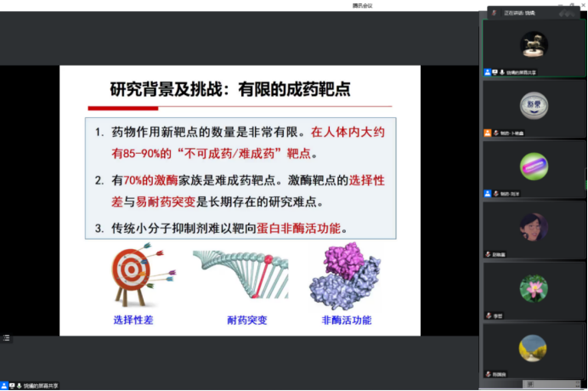Click the microphone icon on first participant tile
Screen dimensions: 588x391
click(502, 72)
